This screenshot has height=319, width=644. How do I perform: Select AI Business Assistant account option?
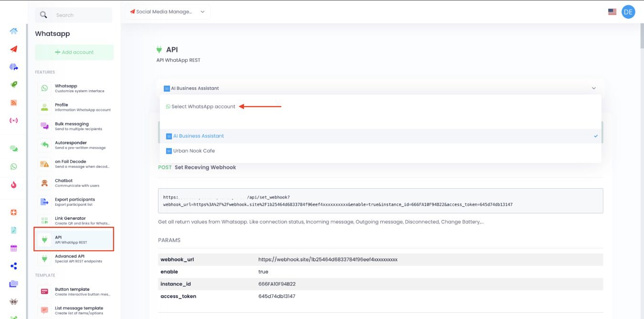(x=198, y=136)
